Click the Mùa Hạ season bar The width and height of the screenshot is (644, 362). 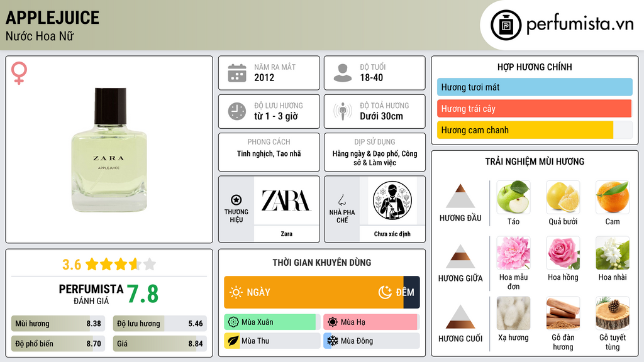(372, 322)
